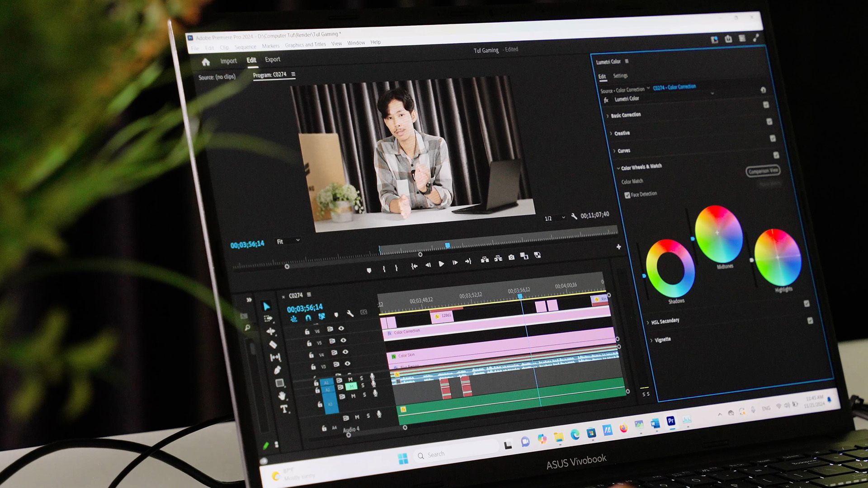The width and height of the screenshot is (868, 488).
Task: Click the Mark Out button
Action: (396, 268)
